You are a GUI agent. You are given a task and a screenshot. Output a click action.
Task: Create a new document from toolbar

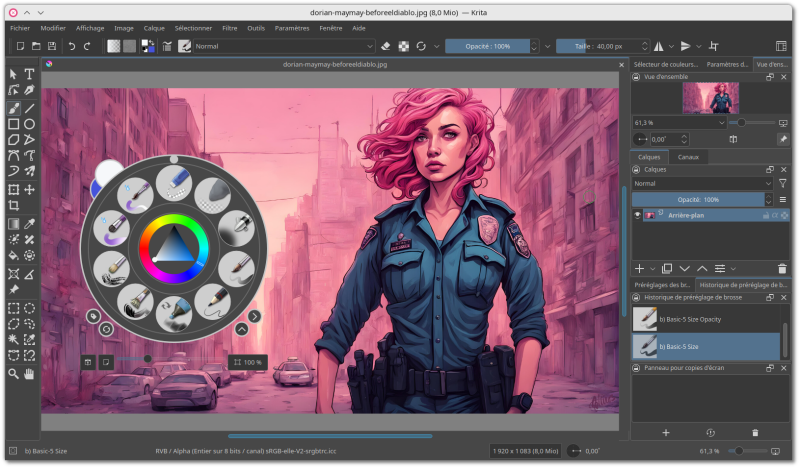20,46
